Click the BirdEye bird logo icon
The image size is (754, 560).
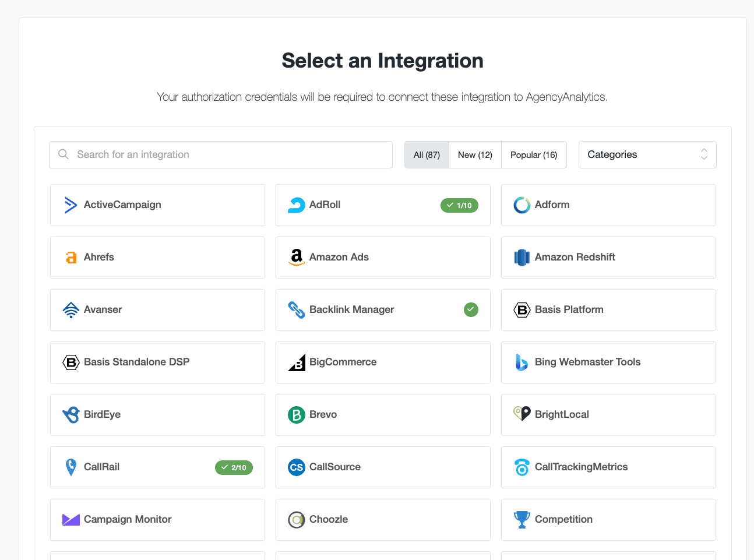pyautogui.click(x=71, y=415)
